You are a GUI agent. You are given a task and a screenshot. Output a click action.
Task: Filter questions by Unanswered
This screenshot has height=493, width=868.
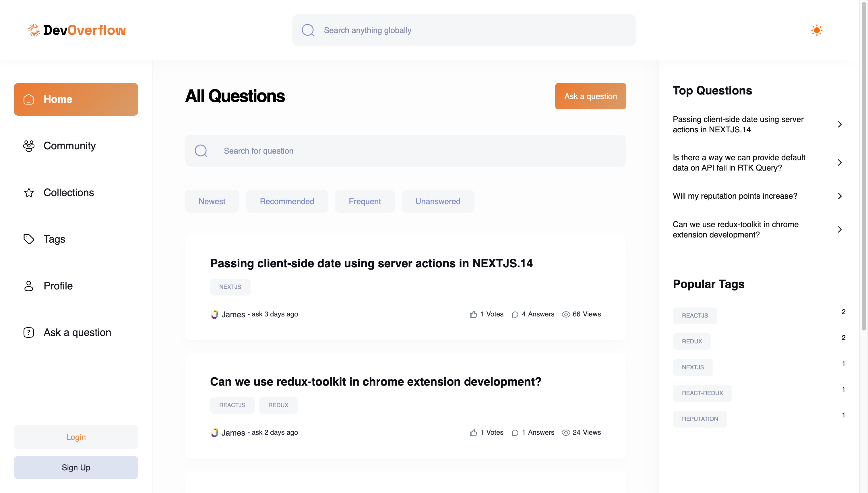pyautogui.click(x=438, y=202)
